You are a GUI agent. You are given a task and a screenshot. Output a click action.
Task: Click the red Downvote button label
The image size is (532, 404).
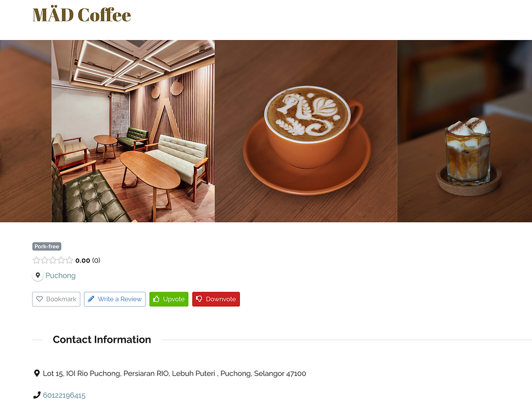[x=220, y=299]
